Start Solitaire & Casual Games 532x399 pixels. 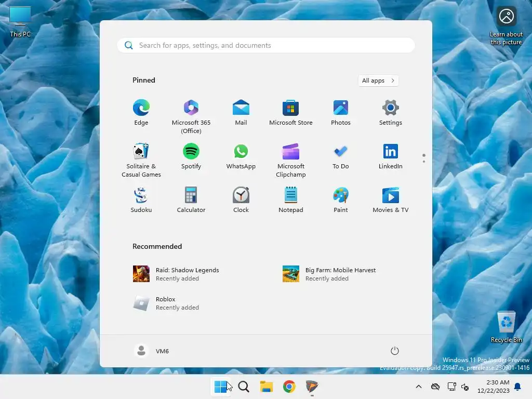click(141, 160)
